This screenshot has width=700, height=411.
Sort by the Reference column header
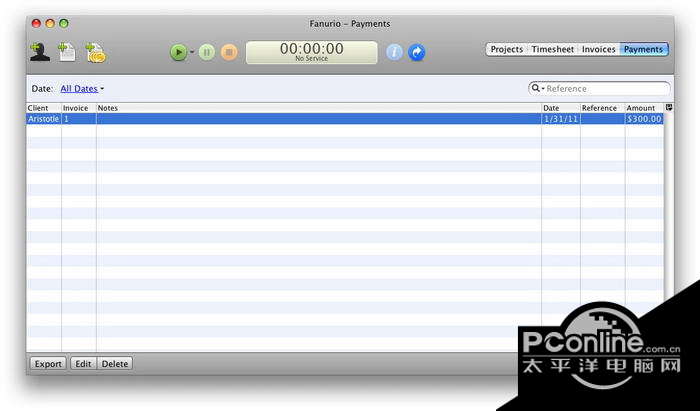(603, 108)
